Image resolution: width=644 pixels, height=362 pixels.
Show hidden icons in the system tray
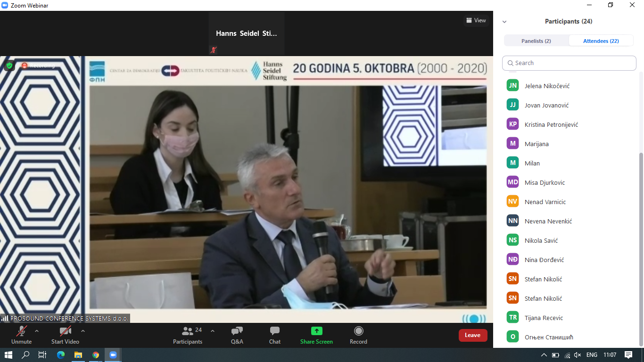544,355
